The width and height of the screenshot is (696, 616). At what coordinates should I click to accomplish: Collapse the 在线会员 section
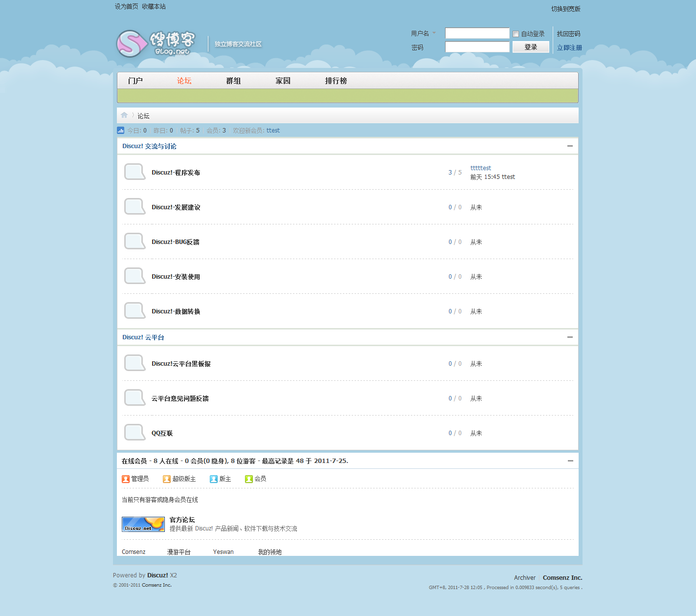click(570, 461)
